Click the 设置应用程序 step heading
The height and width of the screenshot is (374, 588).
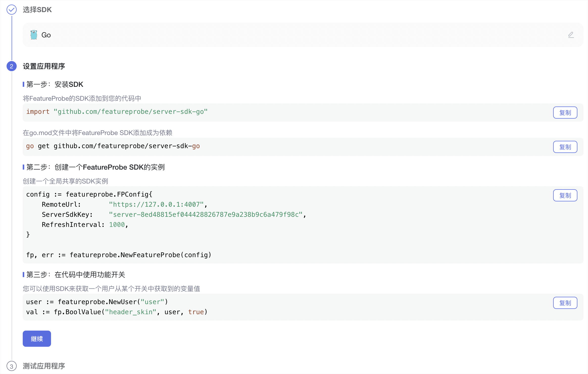(44, 66)
